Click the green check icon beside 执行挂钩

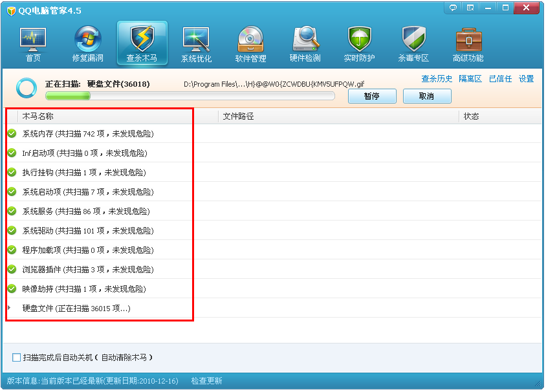(12, 172)
